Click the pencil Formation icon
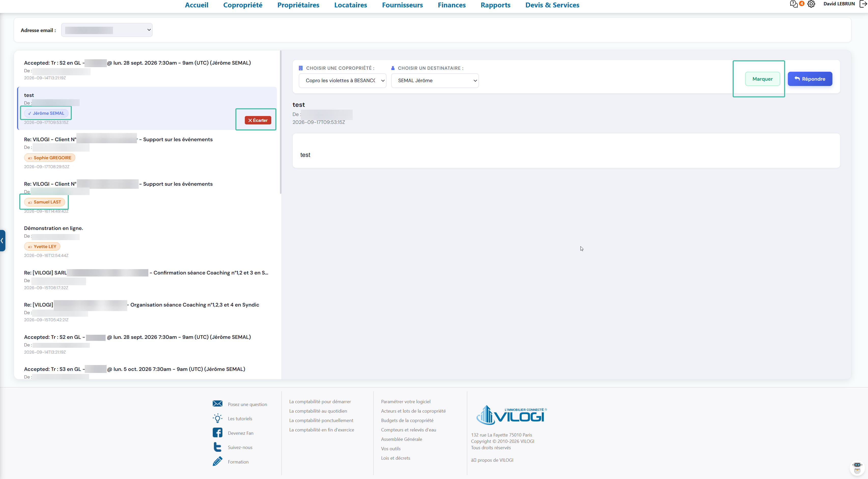868x479 pixels. click(217, 461)
